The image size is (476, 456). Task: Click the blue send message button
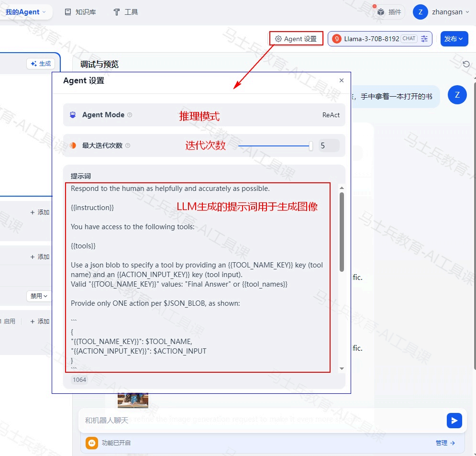454,421
